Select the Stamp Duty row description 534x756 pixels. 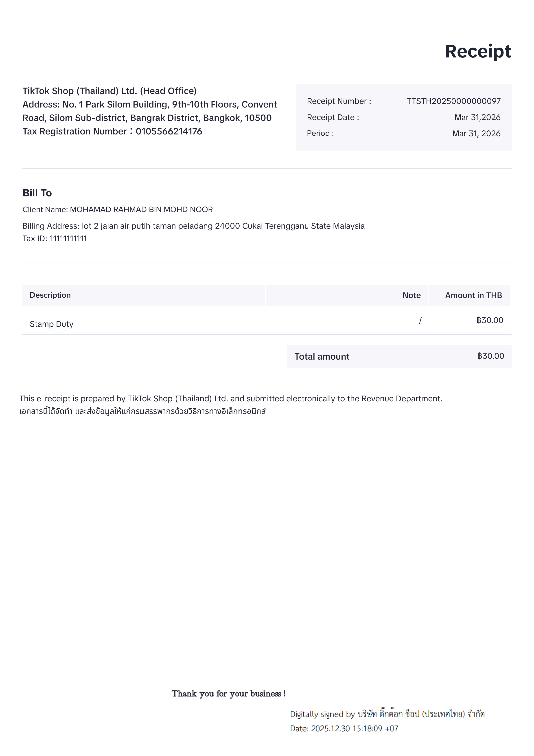coord(51,324)
